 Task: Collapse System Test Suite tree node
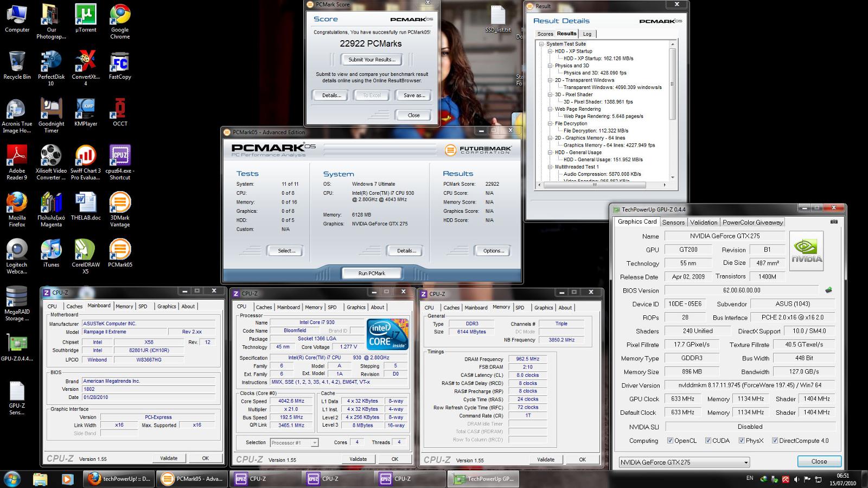pos(541,44)
